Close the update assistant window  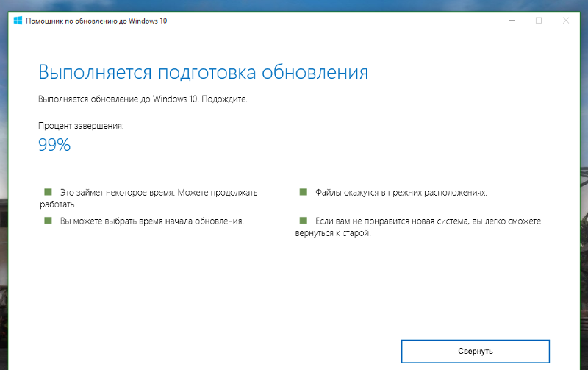566,21
